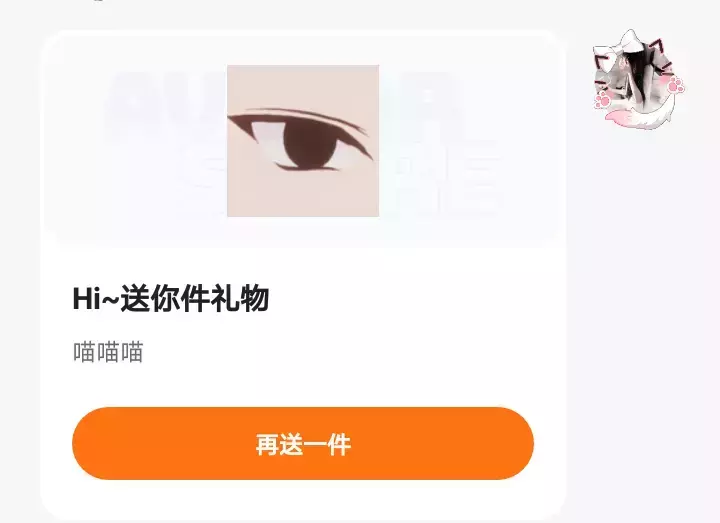Click the pink skin area below the eye
This screenshot has height=523, width=720.
click(303, 193)
